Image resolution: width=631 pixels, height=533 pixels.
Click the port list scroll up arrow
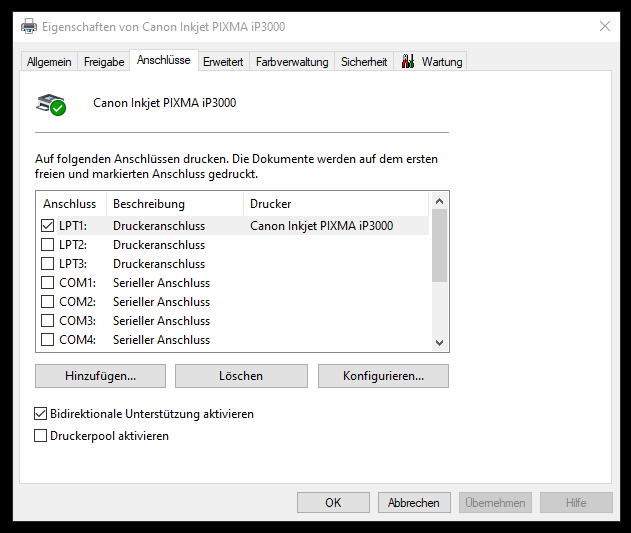[x=439, y=201]
